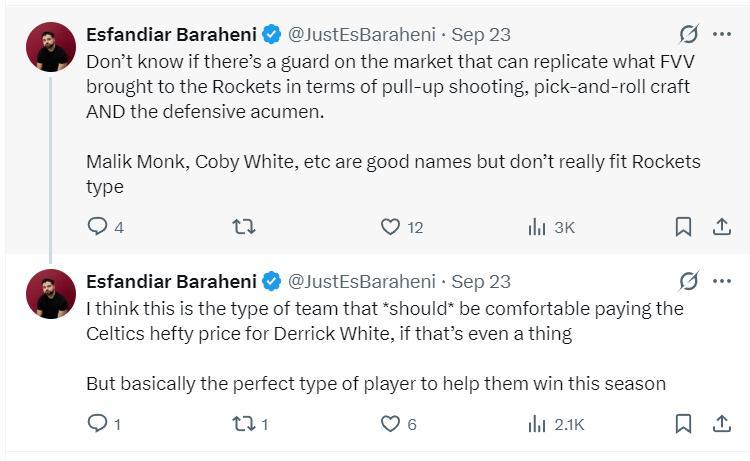
Task: Share the Derrick White tweet
Action: click(721, 424)
